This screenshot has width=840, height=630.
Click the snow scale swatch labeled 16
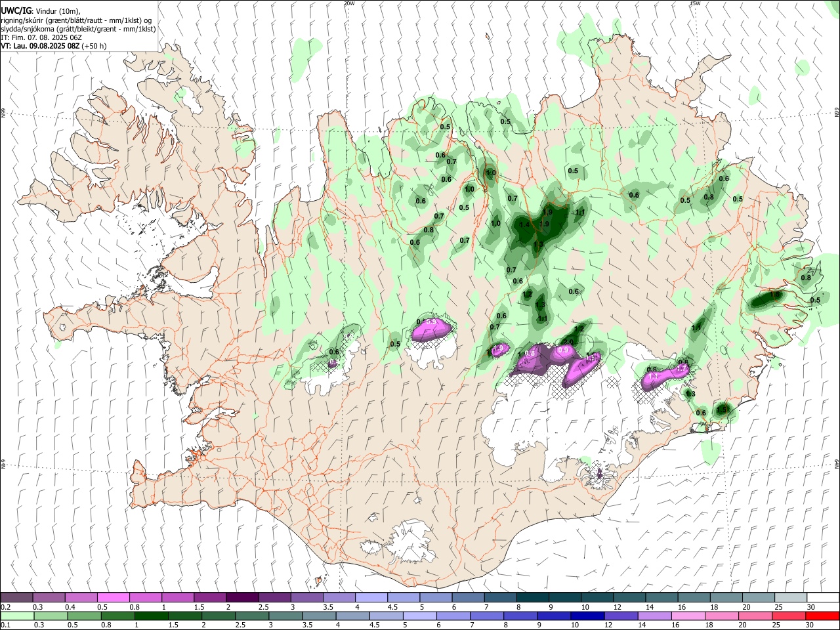click(694, 597)
